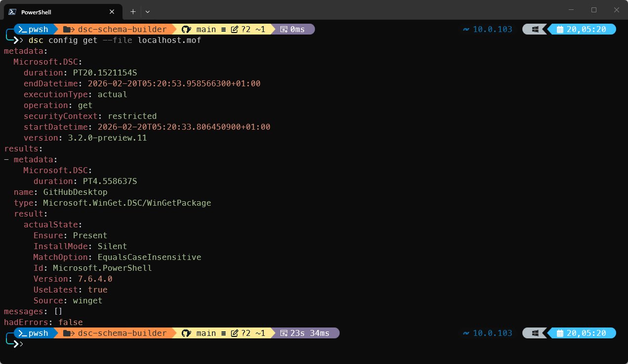
Task: Click the PowerShell icon on the tab
Action: point(13,11)
